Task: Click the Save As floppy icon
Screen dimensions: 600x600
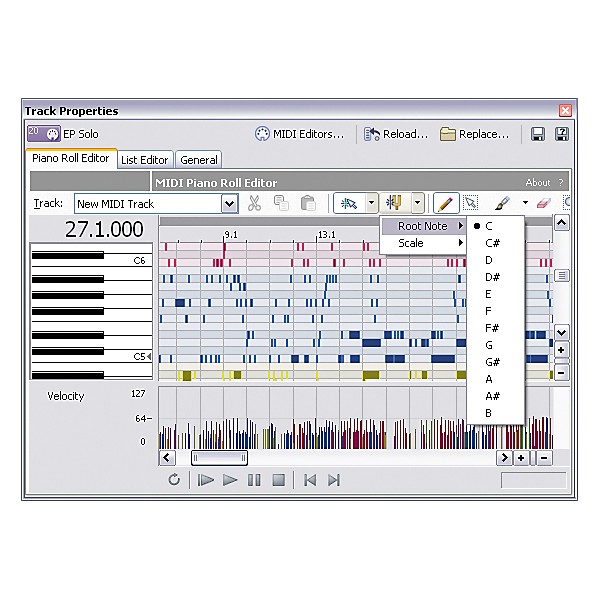Action: click(561, 134)
